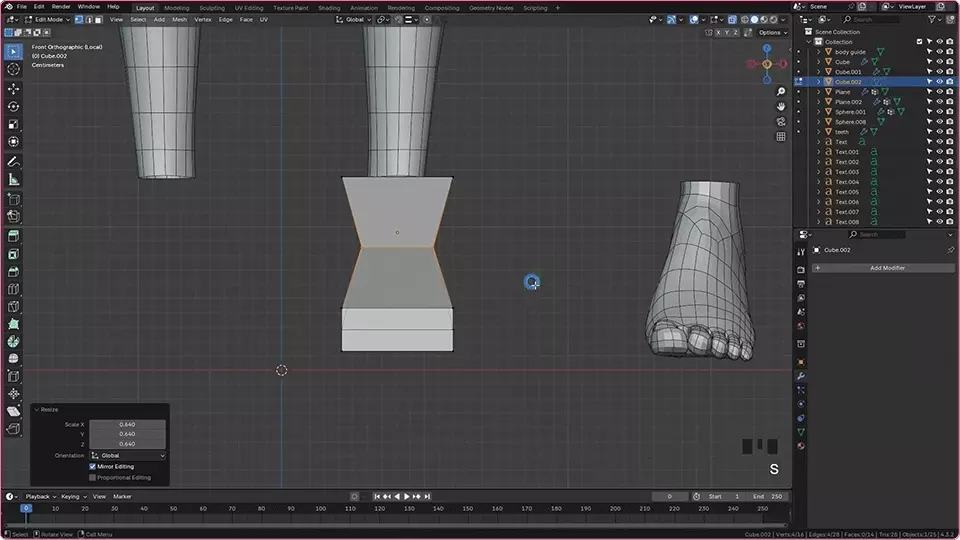Click the timeline current frame marker 0
The height and width of the screenshot is (540, 960).
pos(26,508)
